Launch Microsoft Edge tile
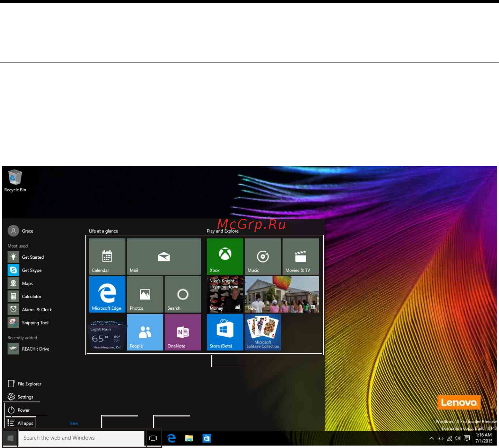499x448 pixels. point(107,294)
